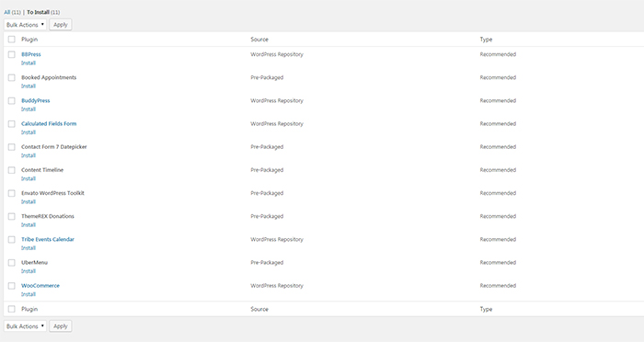This screenshot has height=342, width=644.
Task: Click Install under ThemeREX Donations
Action: (29, 225)
